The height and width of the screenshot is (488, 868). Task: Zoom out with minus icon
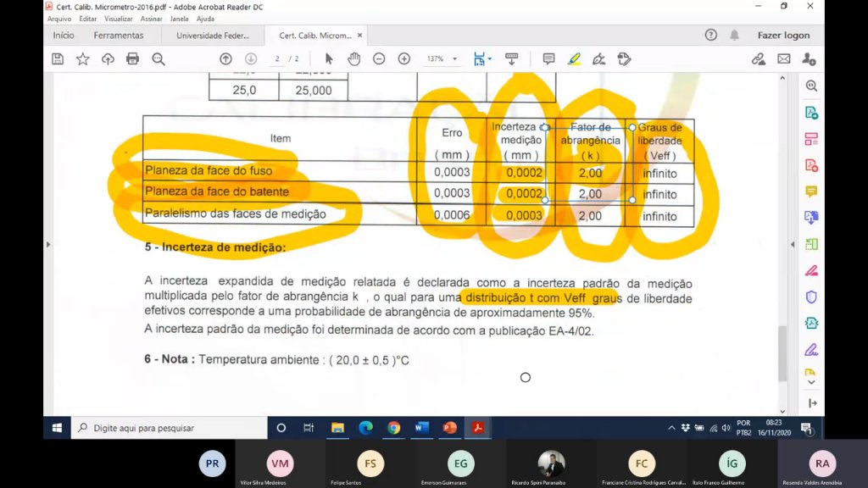click(379, 59)
